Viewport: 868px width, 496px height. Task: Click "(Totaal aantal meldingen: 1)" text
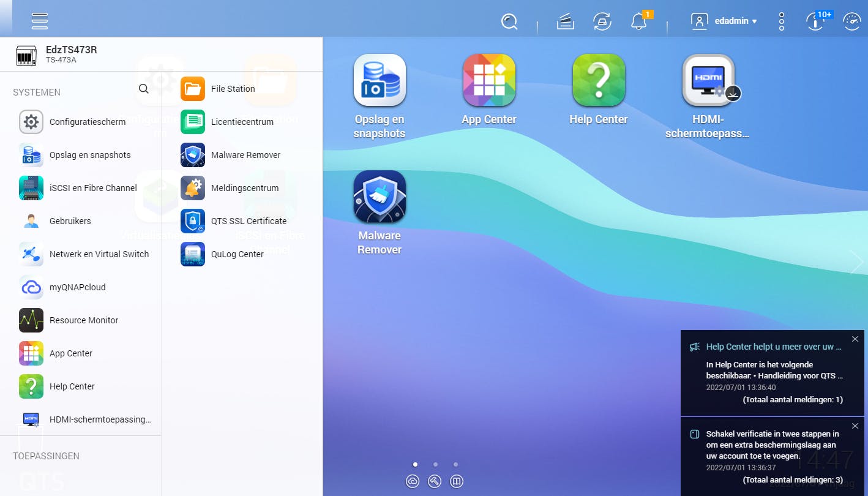(793, 400)
